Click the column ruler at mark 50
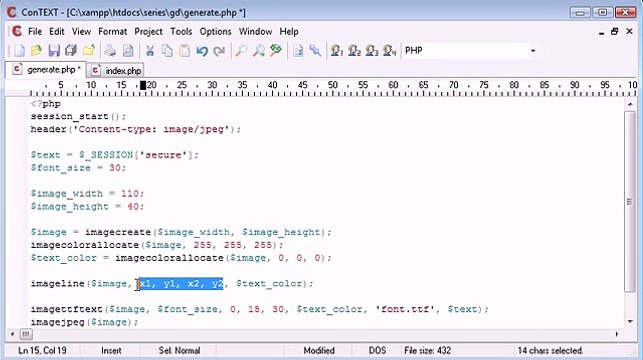The width and height of the screenshot is (643, 360). pos(333,85)
